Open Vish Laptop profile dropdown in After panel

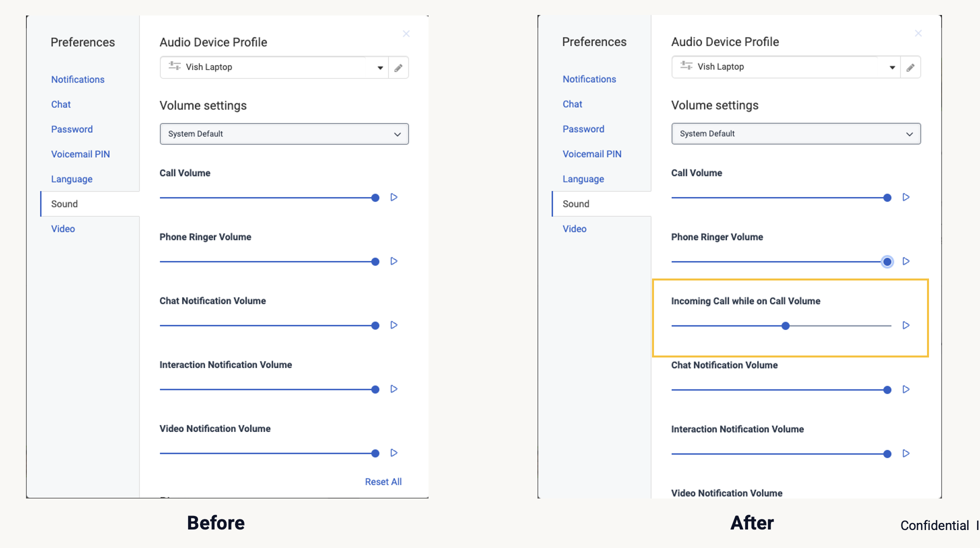892,67
